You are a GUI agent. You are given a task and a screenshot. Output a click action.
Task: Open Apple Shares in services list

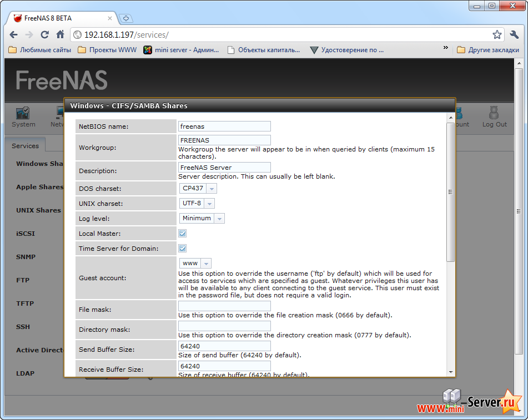40,187
